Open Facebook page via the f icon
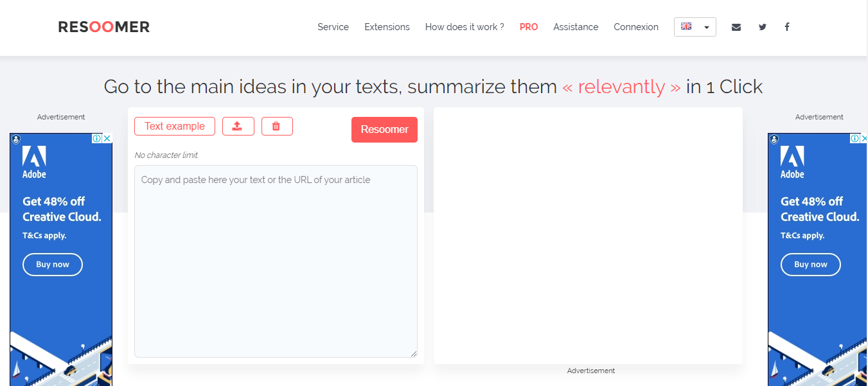Screen dimensions: 868x386 click(787, 27)
